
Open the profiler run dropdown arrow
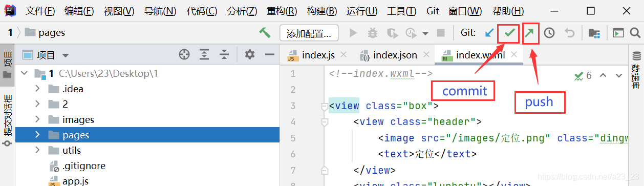pyautogui.click(x=425, y=34)
